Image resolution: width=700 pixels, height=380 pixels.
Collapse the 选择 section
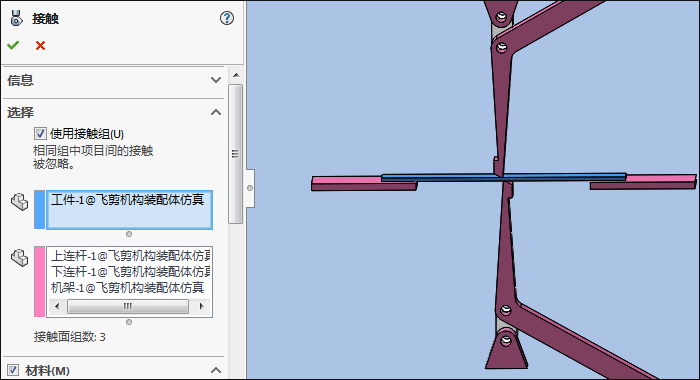click(216, 112)
